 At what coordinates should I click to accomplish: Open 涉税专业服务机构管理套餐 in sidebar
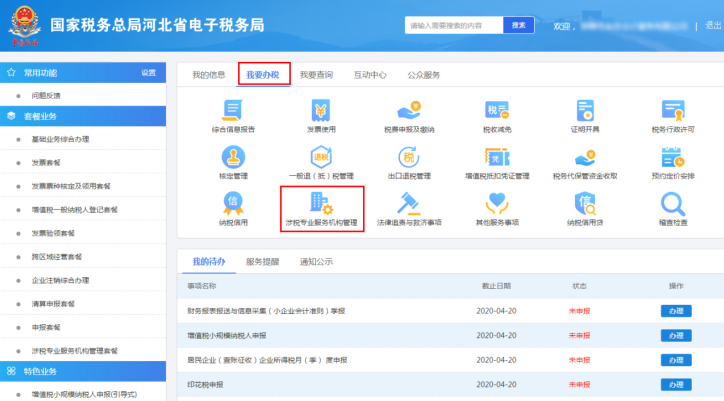pyautogui.click(x=74, y=351)
